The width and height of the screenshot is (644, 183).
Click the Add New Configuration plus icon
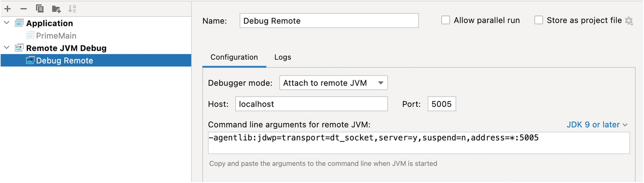point(7,9)
